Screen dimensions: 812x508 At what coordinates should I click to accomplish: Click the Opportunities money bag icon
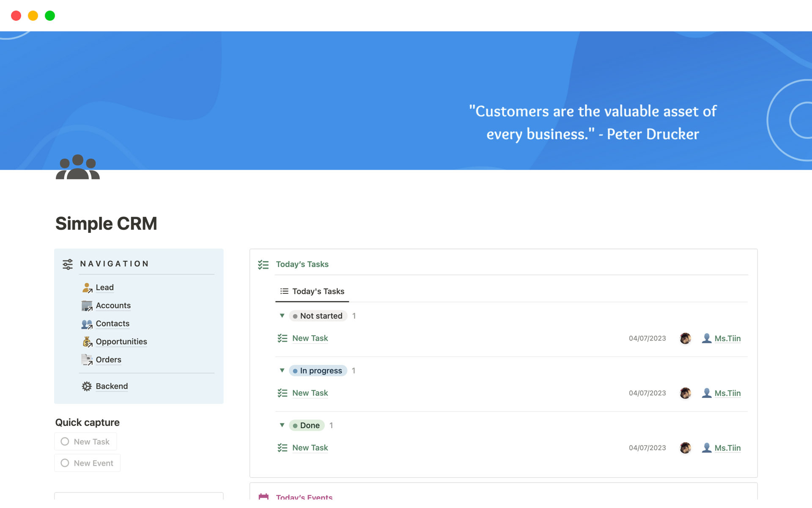[87, 341]
